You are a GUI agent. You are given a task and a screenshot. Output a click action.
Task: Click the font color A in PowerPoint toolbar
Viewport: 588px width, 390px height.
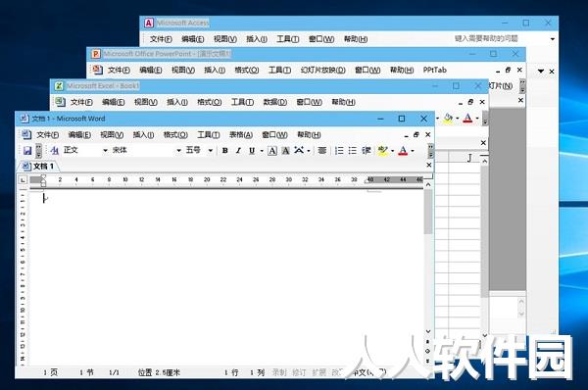tap(467, 119)
